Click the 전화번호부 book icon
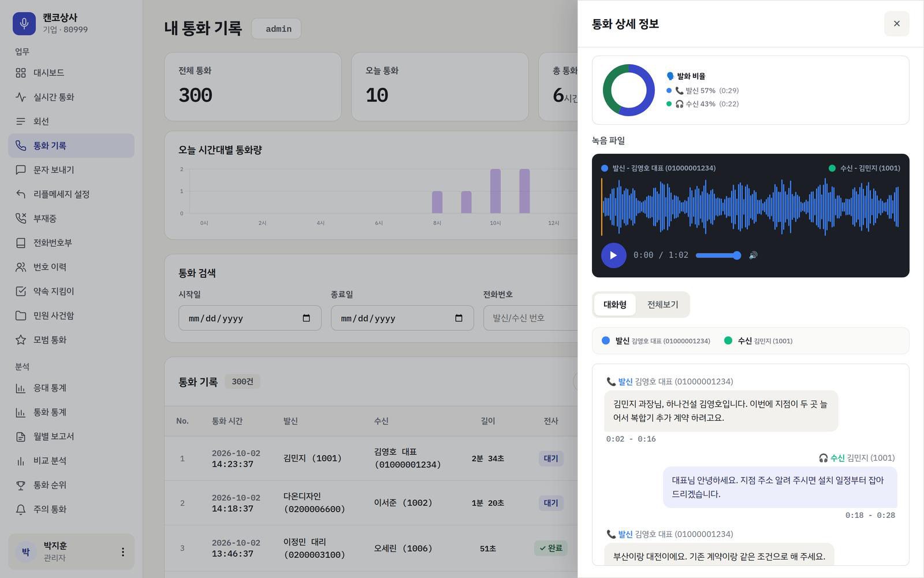 tap(21, 243)
